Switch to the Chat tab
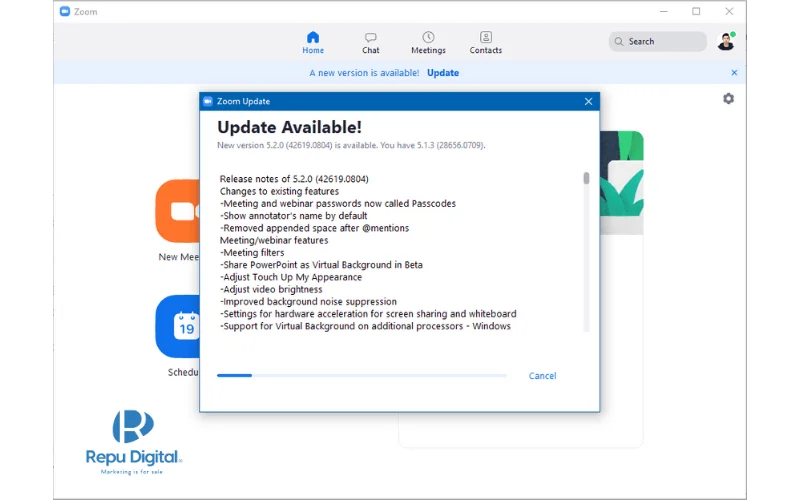 tap(370, 43)
